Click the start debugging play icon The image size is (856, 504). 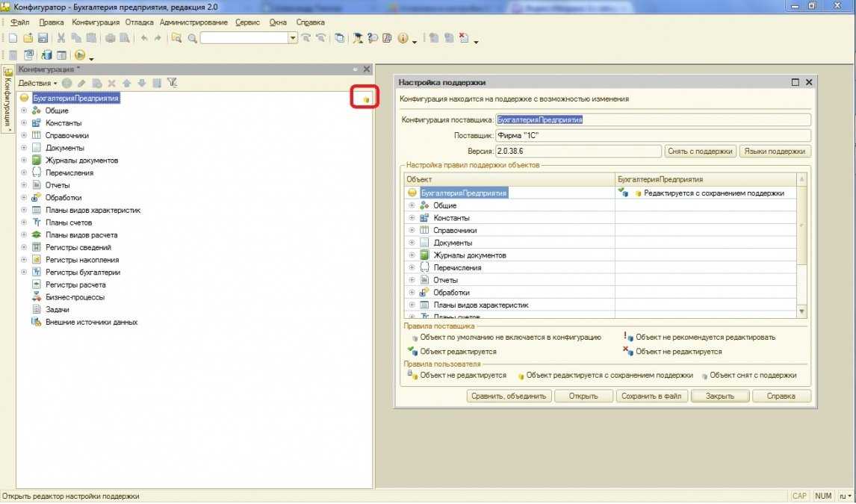pos(79,55)
